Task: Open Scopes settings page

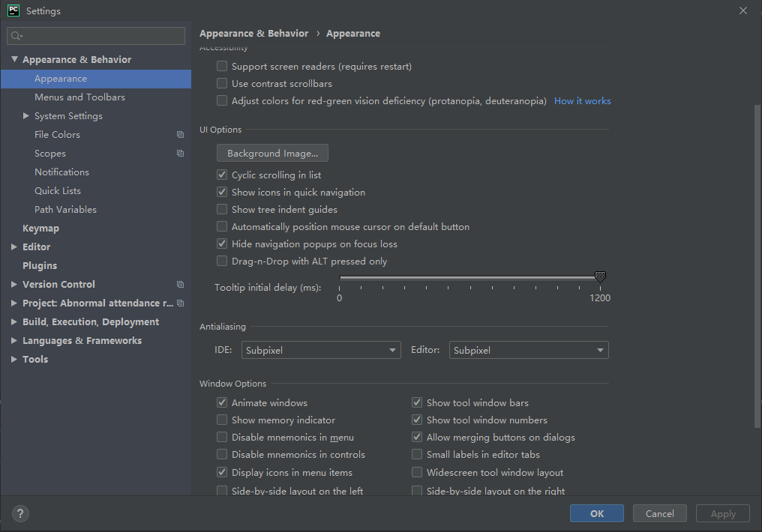Action: point(50,154)
